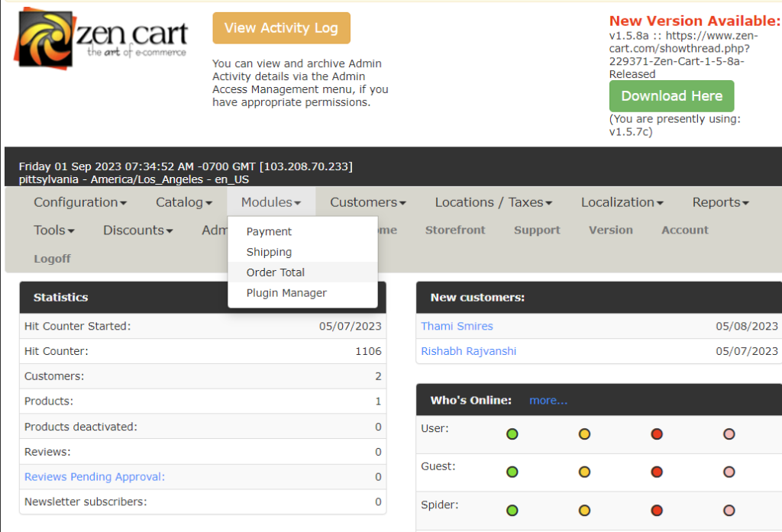Open Thami Smires customer link
Viewport: 782px width, 532px height.
click(457, 326)
